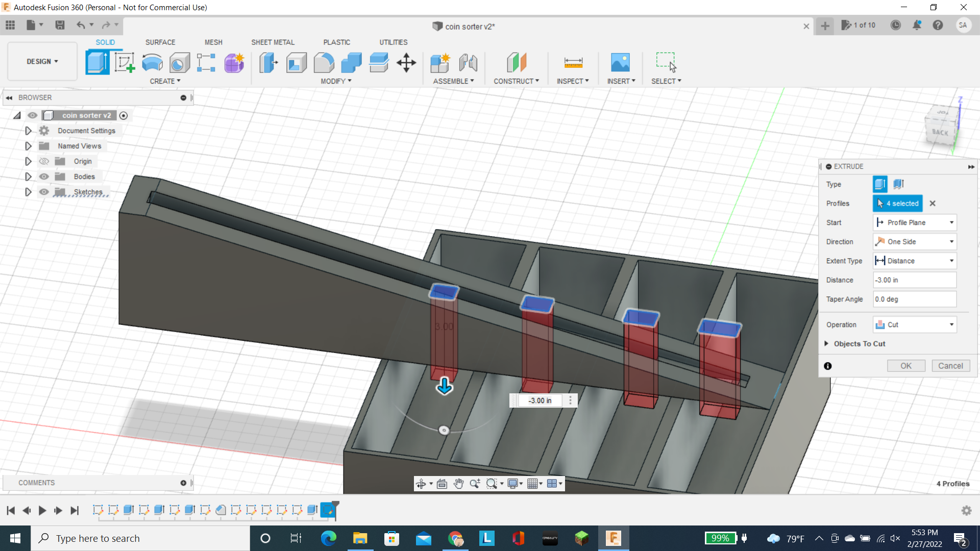Edit the Distance value field
The image size is (980, 551).
pyautogui.click(x=914, y=280)
